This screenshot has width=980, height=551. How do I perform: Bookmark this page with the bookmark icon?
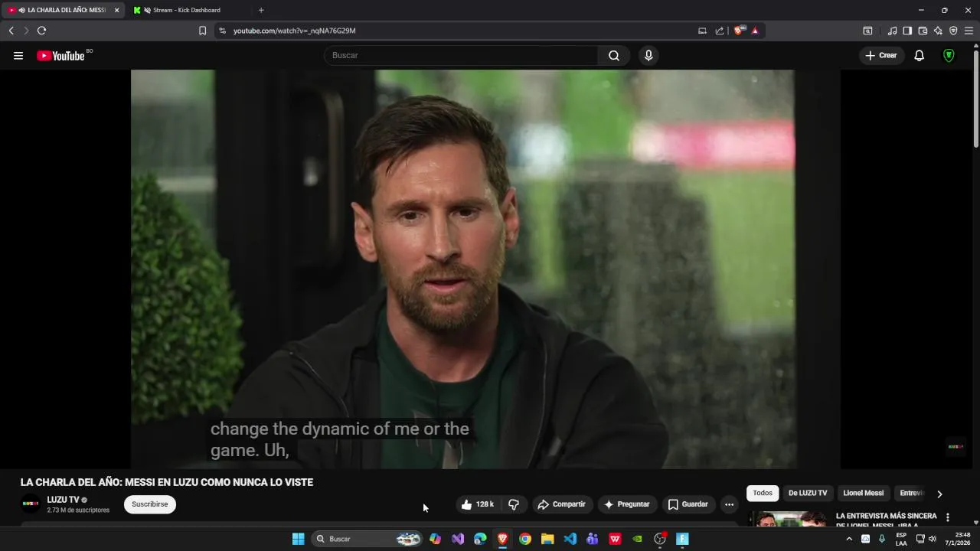(x=202, y=31)
